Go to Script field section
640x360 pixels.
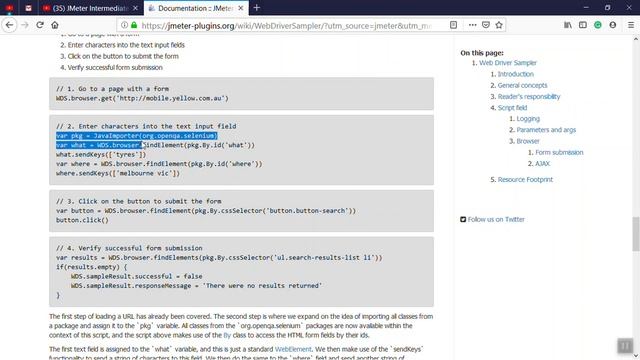click(x=512, y=108)
